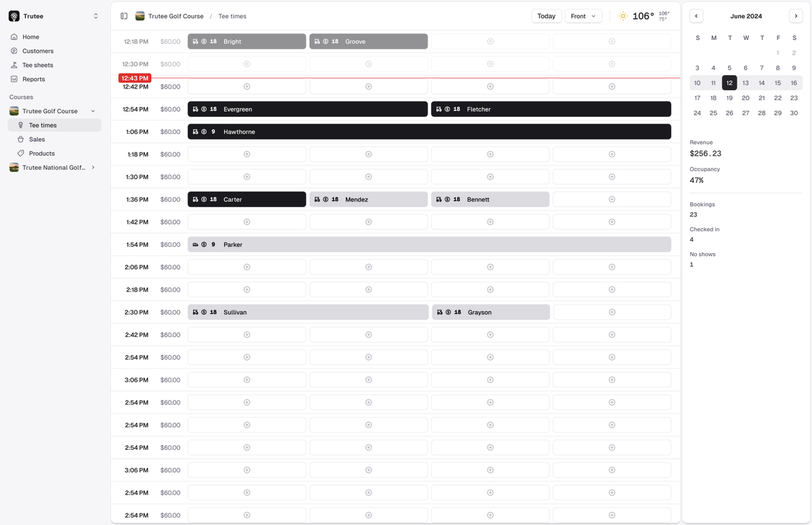The height and width of the screenshot is (525, 812).
Task: Click the Today button
Action: [546, 16]
